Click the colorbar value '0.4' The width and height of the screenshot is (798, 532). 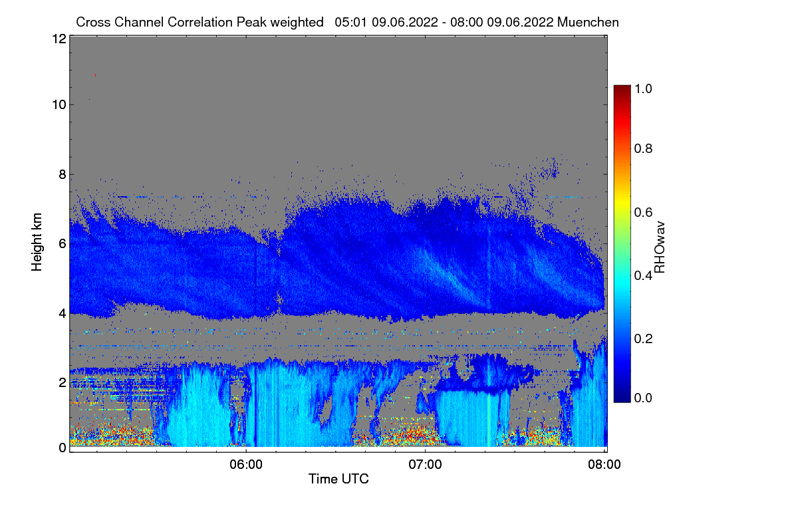click(x=644, y=275)
